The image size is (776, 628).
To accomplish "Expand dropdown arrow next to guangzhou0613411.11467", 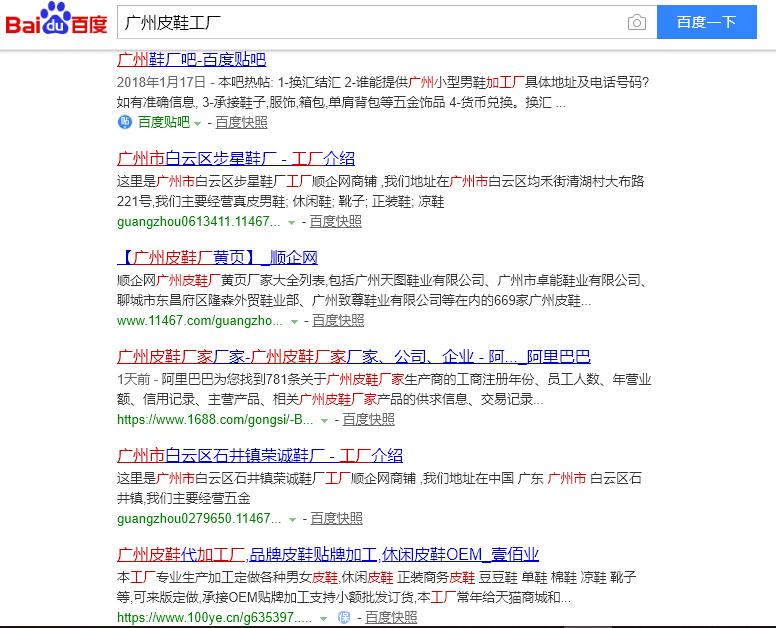I will (x=291, y=223).
